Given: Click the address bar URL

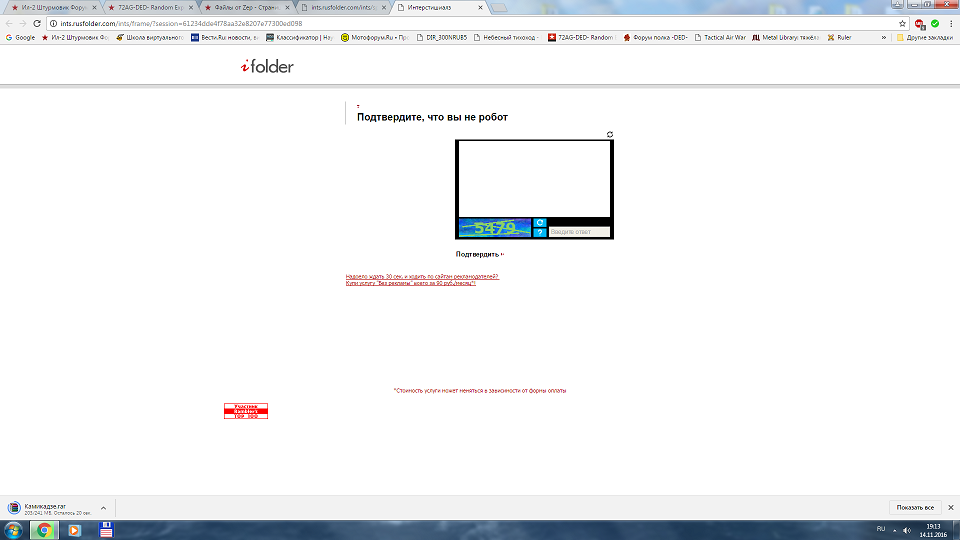Looking at the screenshot, I should pyautogui.click(x=181, y=23).
